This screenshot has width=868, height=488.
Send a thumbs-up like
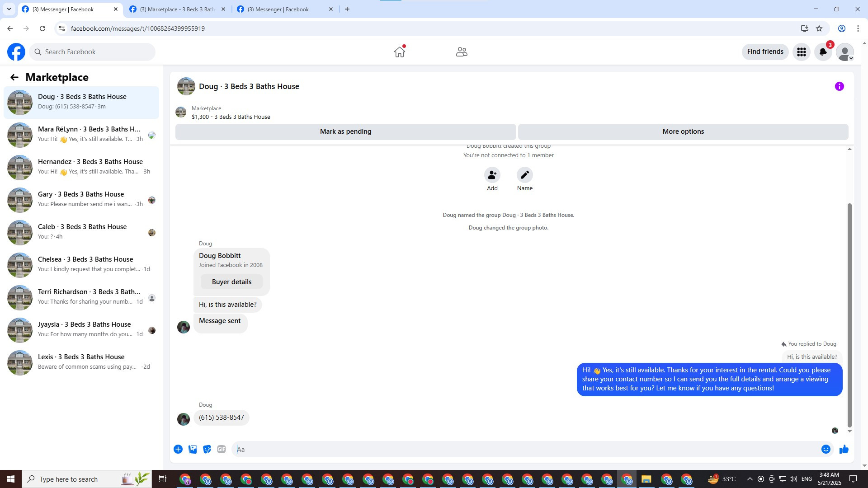coord(844,449)
